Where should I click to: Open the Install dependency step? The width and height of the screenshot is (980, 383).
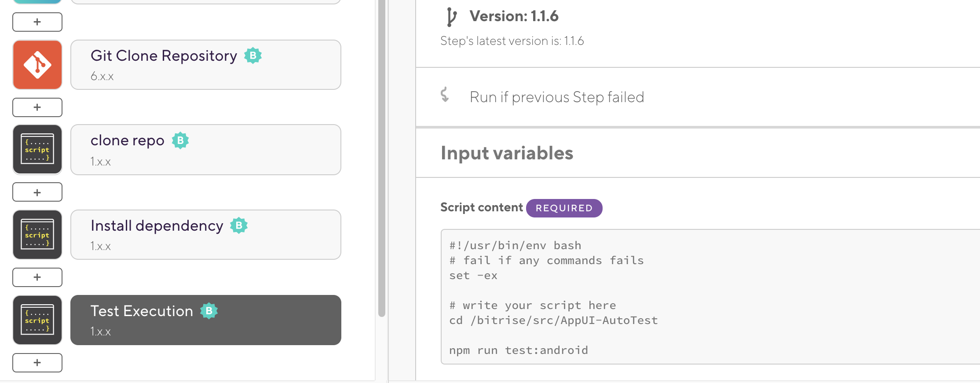pyautogui.click(x=205, y=235)
